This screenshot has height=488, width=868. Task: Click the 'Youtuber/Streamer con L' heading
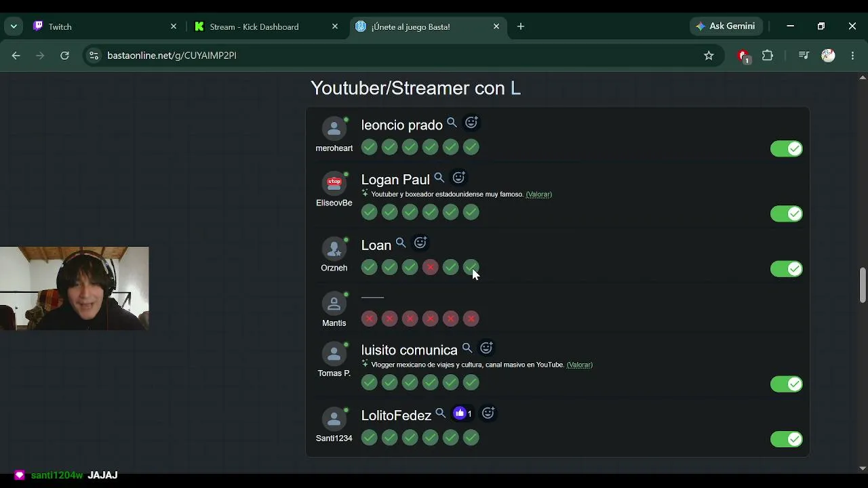point(416,88)
